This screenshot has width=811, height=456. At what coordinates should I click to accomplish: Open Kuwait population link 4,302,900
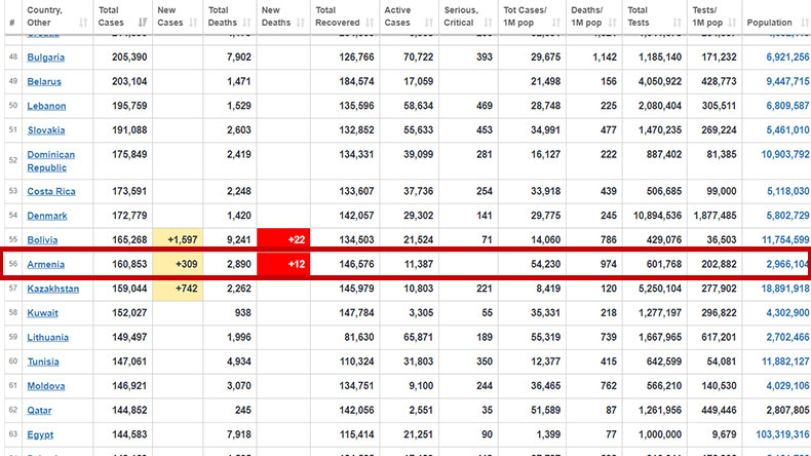788,312
